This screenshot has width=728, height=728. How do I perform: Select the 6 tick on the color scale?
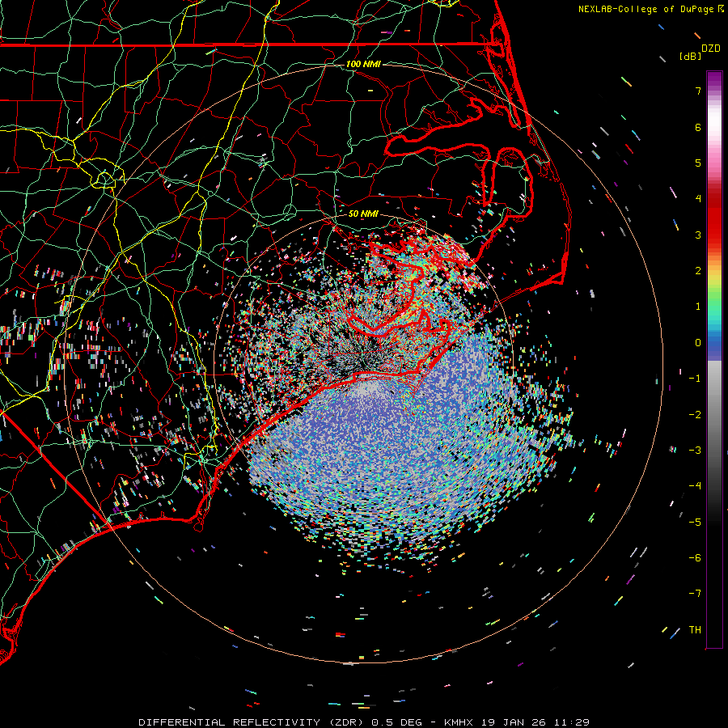point(698,127)
